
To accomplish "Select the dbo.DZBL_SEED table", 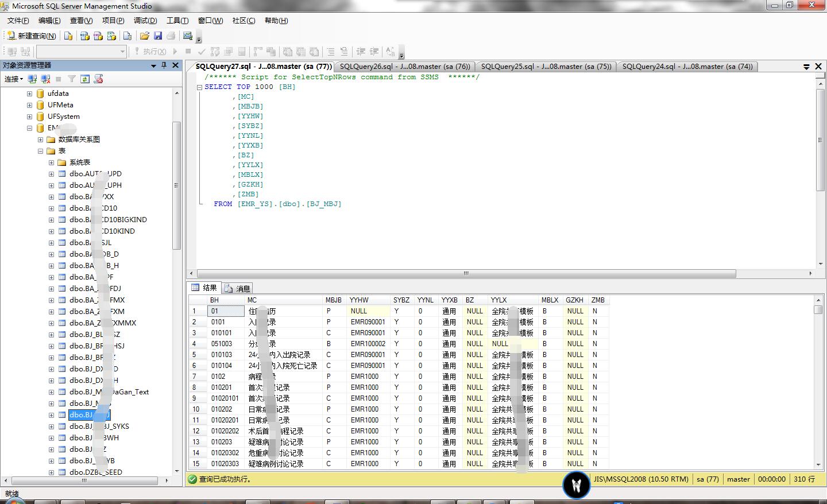I will tap(95, 472).
